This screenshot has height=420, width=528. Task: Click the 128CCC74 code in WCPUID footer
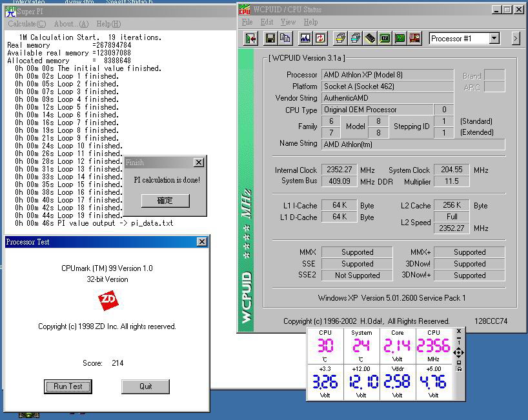(x=491, y=321)
